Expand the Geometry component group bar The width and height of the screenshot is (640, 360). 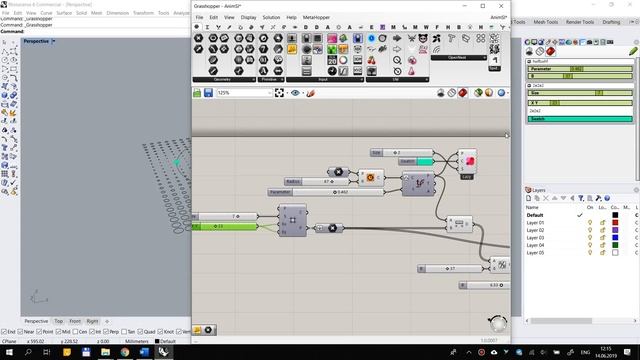click(224, 80)
